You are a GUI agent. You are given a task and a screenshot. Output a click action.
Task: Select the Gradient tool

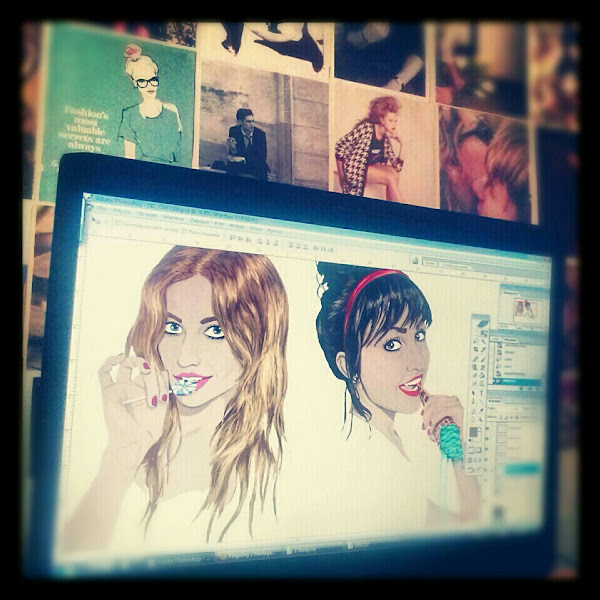point(482,376)
